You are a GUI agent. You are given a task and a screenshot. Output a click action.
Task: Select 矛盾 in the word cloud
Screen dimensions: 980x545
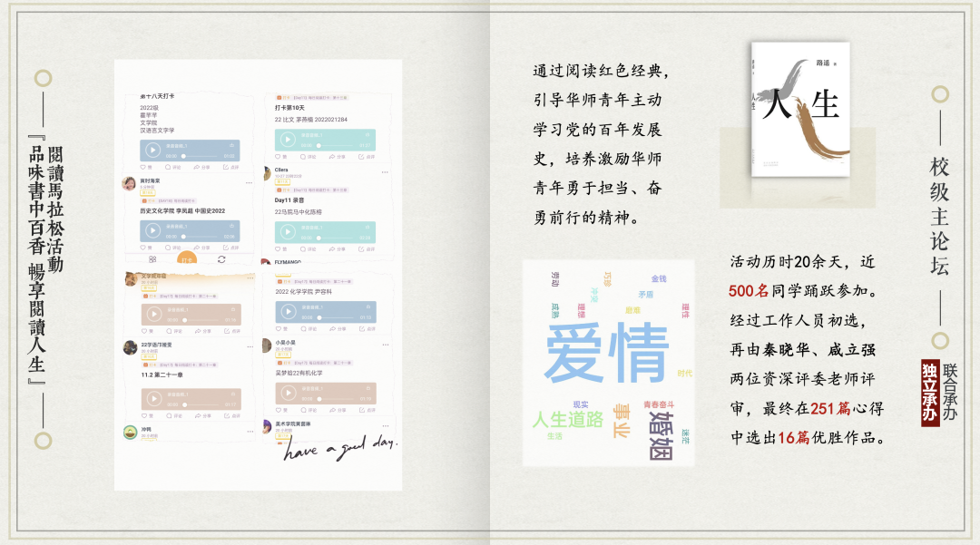tap(646, 295)
